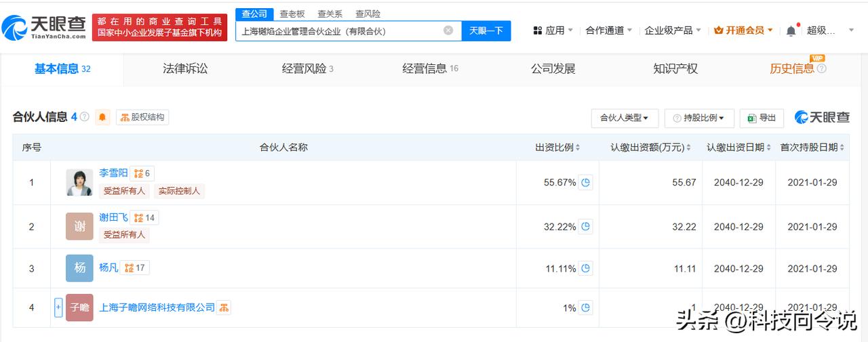Viewport: 868px width, 342px height.
Task: Switch to the 查老板 search tab
Action: [x=292, y=14]
